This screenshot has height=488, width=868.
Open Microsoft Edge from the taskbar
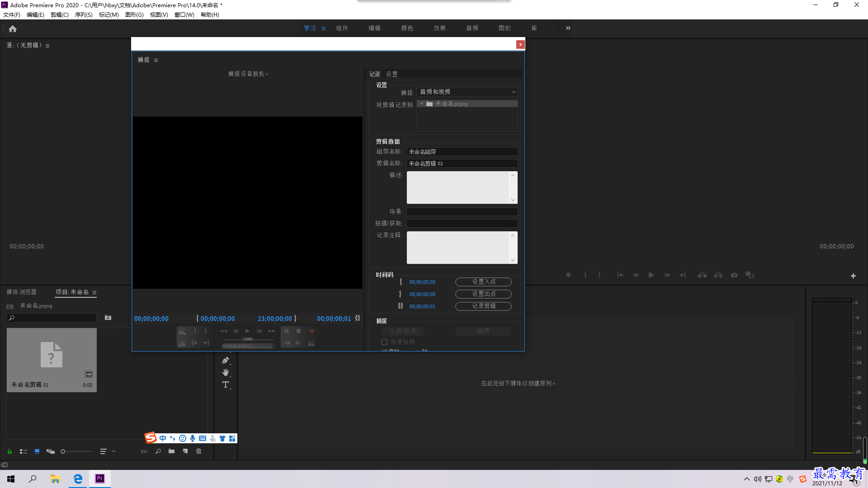pyautogui.click(x=78, y=479)
